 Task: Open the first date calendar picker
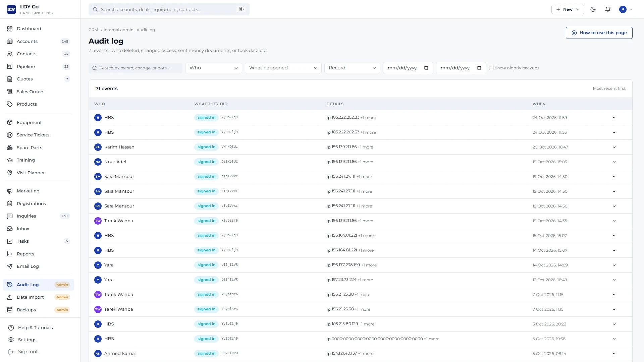[426, 68]
